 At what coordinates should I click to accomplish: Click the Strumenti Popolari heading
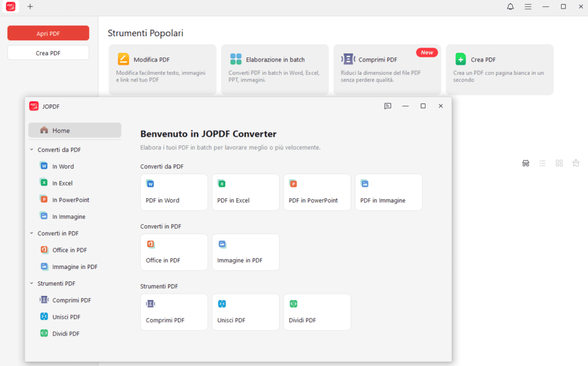tap(145, 33)
